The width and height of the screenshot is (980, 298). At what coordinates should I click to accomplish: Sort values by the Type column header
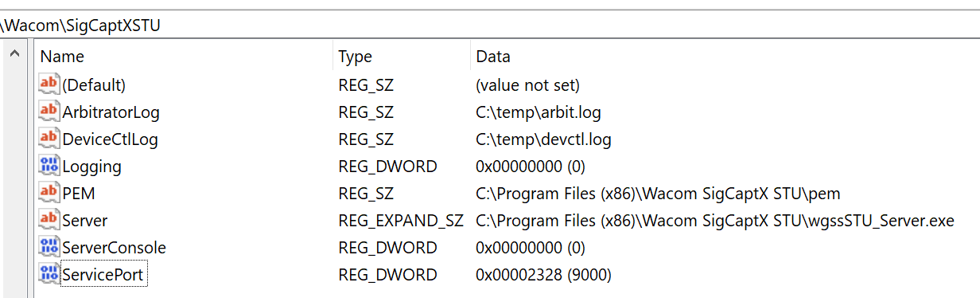pyautogui.click(x=402, y=57)
